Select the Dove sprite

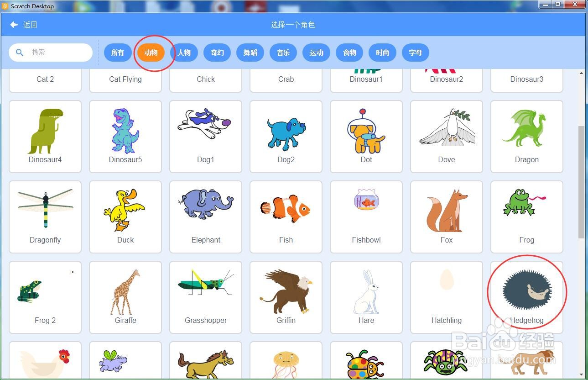click(x=447, y=137)
